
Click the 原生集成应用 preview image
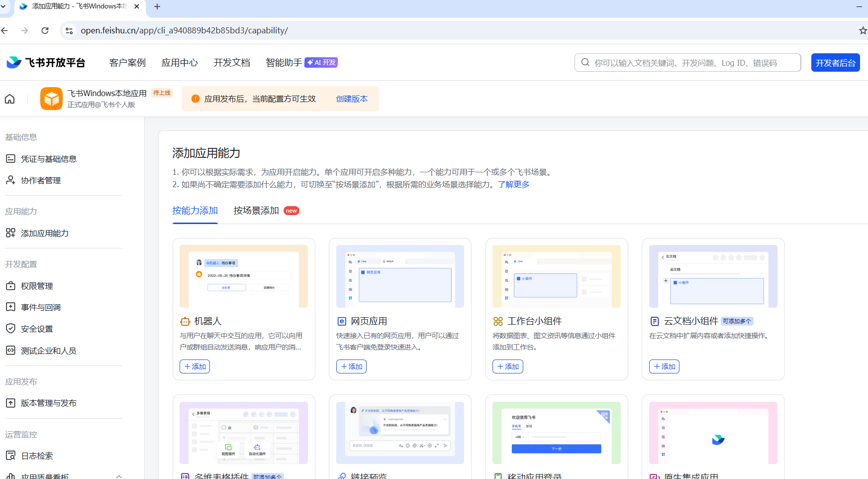click(713, 433)
